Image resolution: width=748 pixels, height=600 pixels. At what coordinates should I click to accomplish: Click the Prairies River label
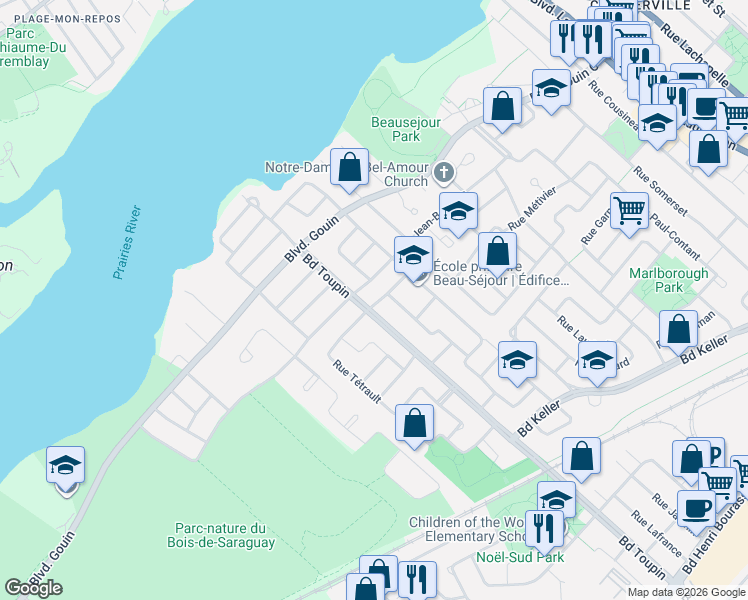(127, 242)
